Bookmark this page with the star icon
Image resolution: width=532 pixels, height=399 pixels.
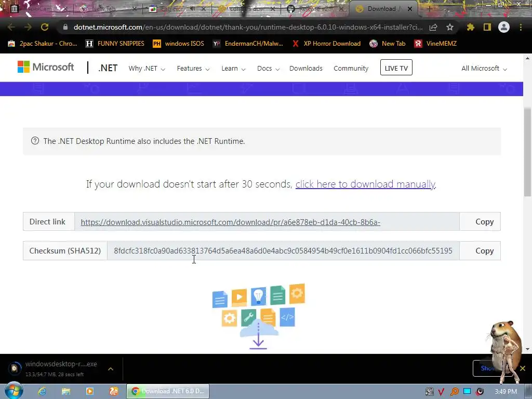pos(449,27)
